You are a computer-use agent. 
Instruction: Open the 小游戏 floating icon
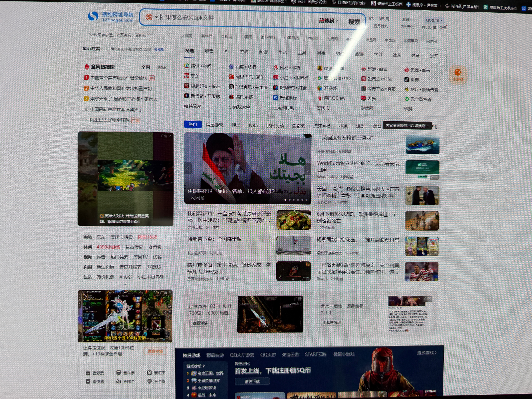(x=458, y=75)
